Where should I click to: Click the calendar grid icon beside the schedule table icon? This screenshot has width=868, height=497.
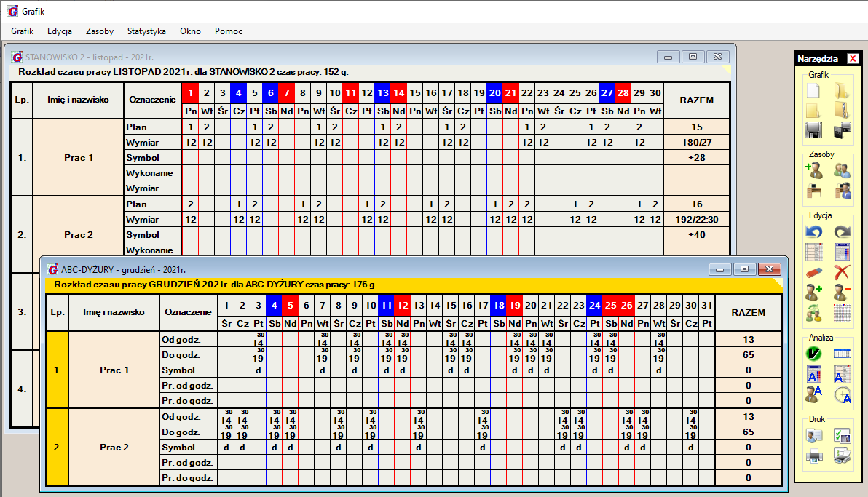[842, 252]
